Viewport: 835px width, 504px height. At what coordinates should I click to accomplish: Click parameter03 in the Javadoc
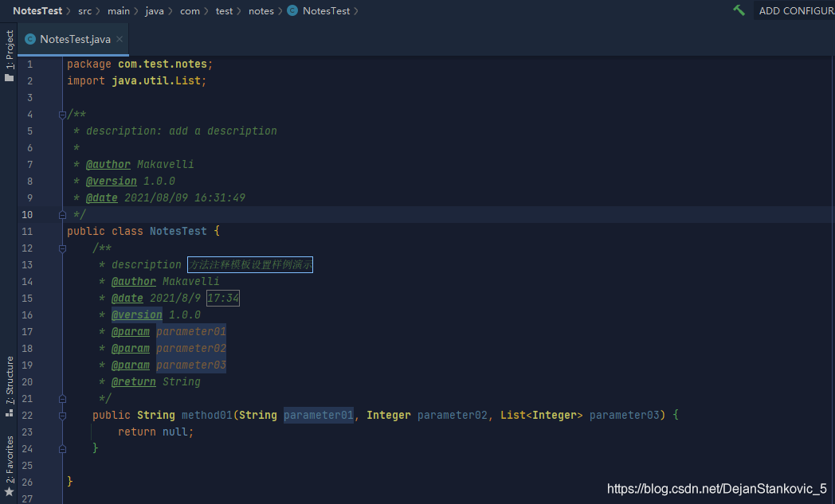191,365
